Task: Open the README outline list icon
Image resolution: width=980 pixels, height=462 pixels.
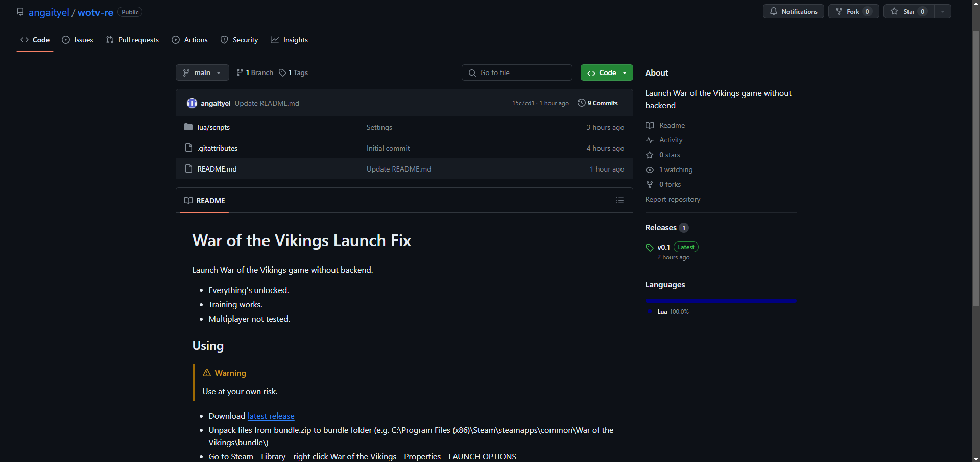Action: (620, 201)
